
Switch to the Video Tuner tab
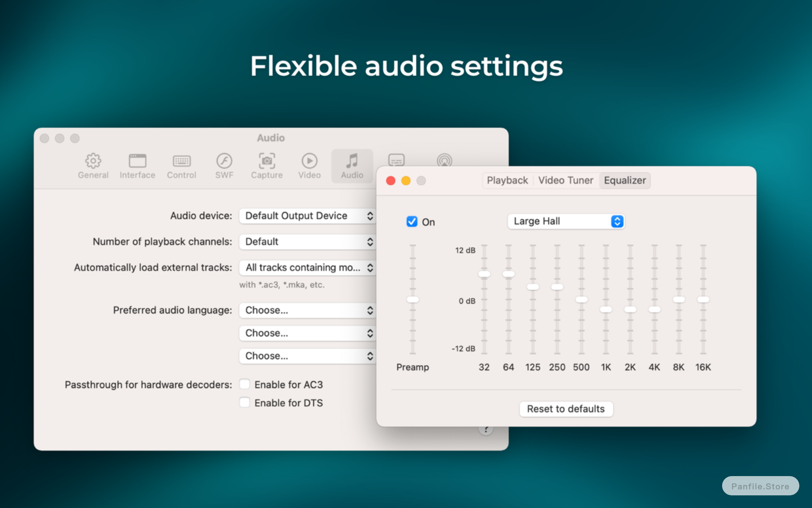coord(566,180)
